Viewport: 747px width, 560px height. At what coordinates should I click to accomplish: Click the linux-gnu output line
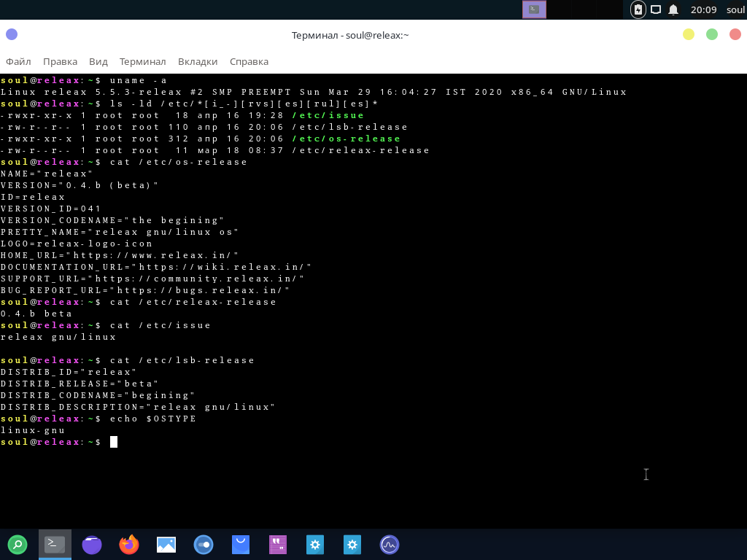coord(32,430)
